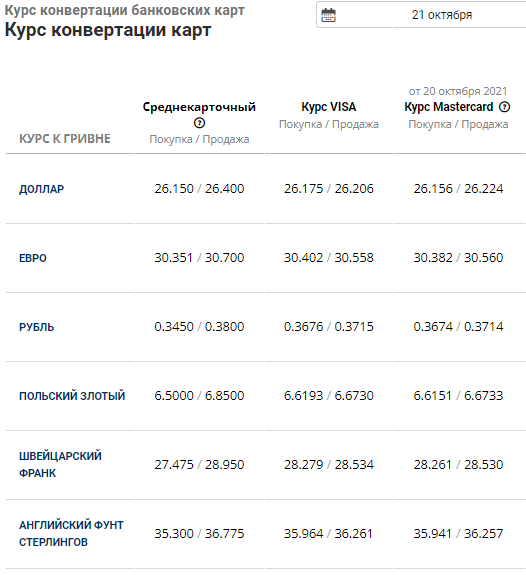Click the dollar average rate 26.150 / 26.400
This screenshot has height=575, width=526.
[199, 189]
